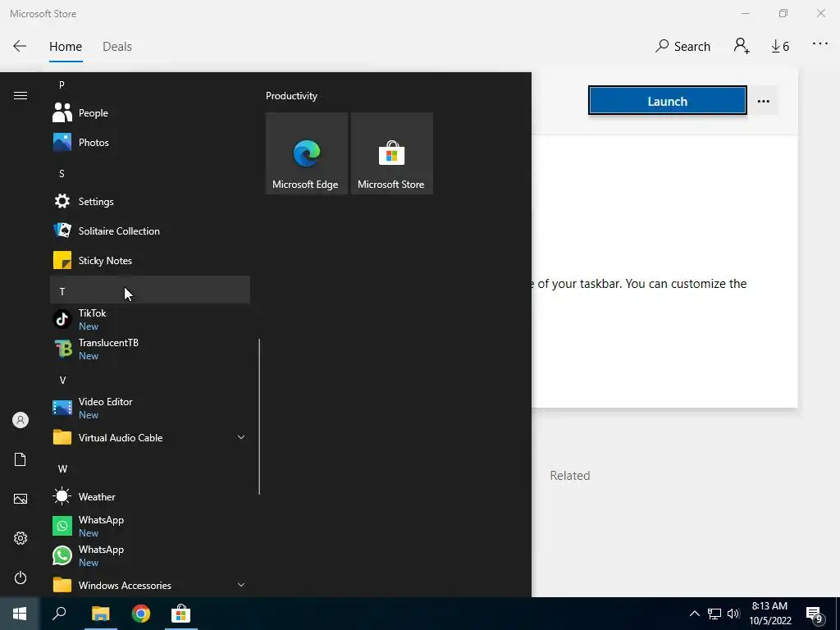Image resolution: width=840 pixels, height=630 pixels.
Task: Open the WhatsApp entry with square green icon
Action: pyautogui.click(x=150, y=526)
